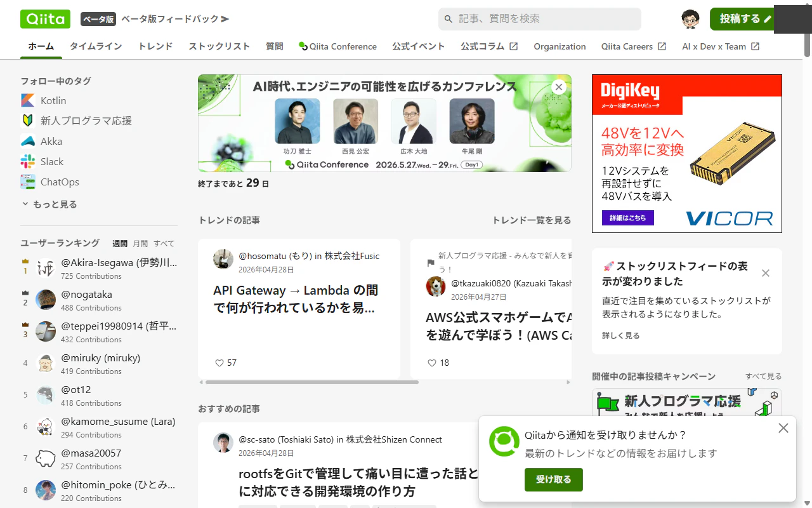Select すべて ranking period
812x508 pixels.
tap(164, 243)
